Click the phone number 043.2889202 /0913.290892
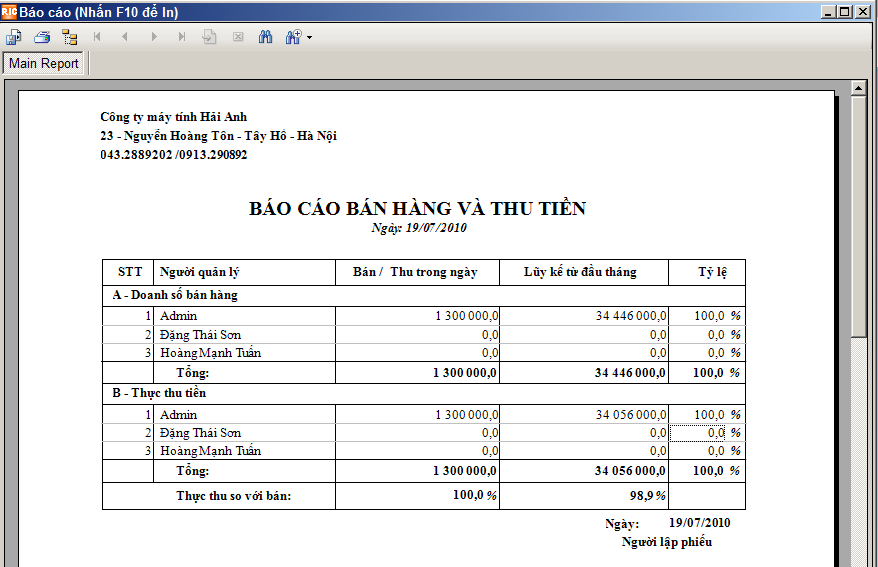The height and width of the screenshot is (567, 878). (x=174, y=154)
